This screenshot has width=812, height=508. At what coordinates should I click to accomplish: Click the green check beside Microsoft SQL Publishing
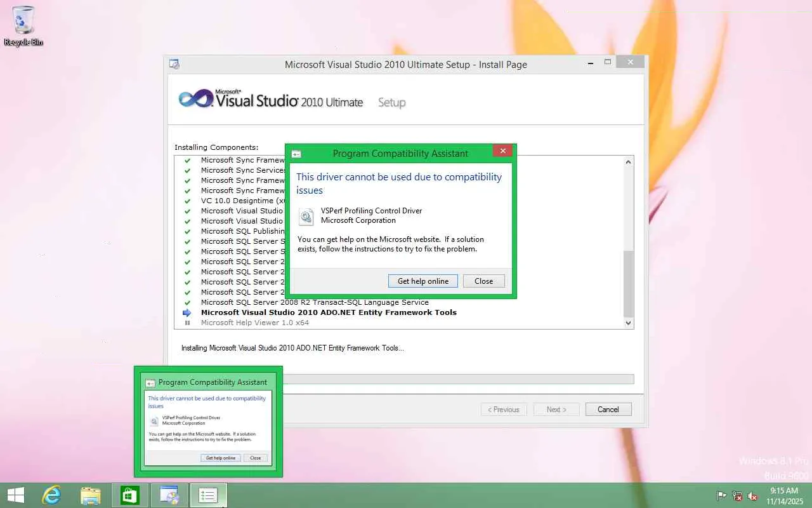coord(187,231)
